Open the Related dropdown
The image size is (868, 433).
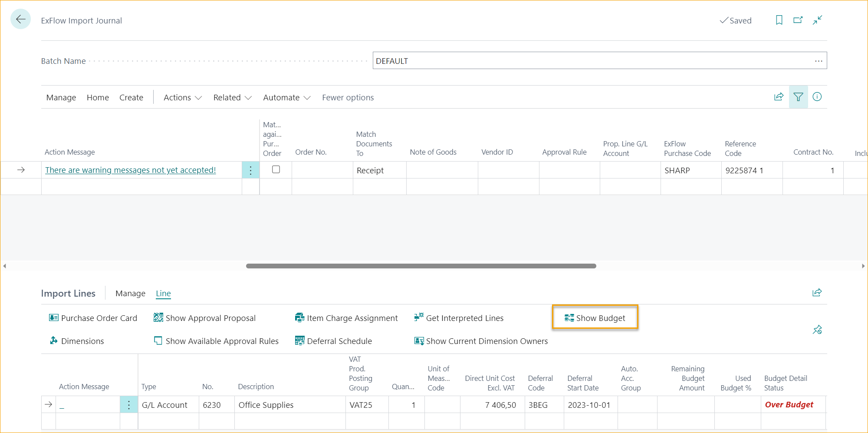232,97
